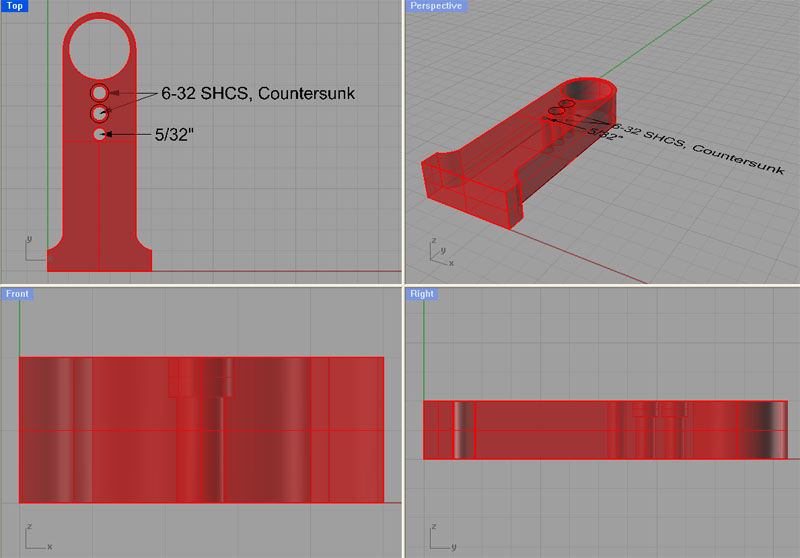The image size is (800, 558).
Task: Pick the large round hole on the Perspective model
Action: pyautogui.click(x=590, y=91)
